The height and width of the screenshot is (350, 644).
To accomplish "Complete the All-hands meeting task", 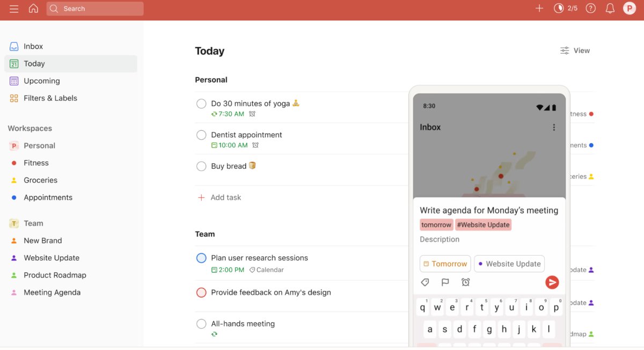I will (x=201, y=324).
